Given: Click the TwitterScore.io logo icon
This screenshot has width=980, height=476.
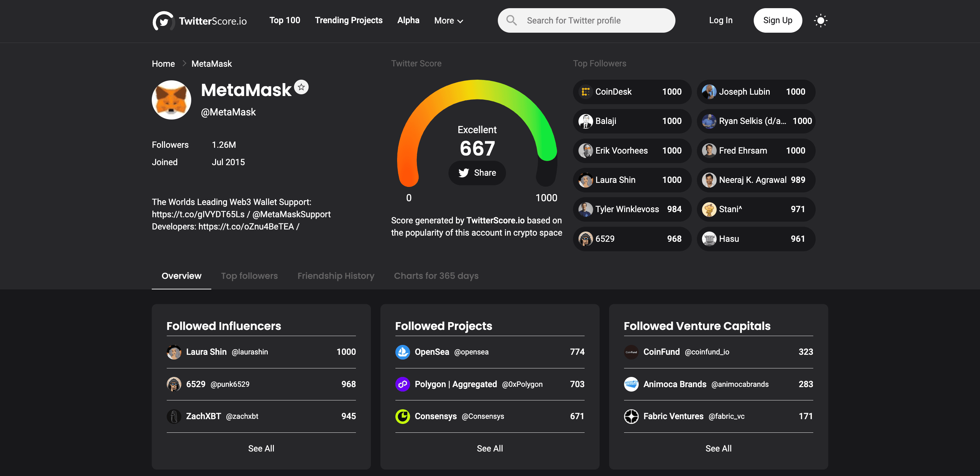Looking at the screenshot, I should (163, 20).
